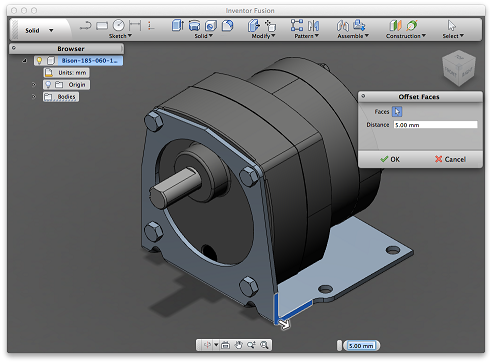Click the ViewCube navigation cube
The height and width of the screenshot is (363, 492).
459,69
